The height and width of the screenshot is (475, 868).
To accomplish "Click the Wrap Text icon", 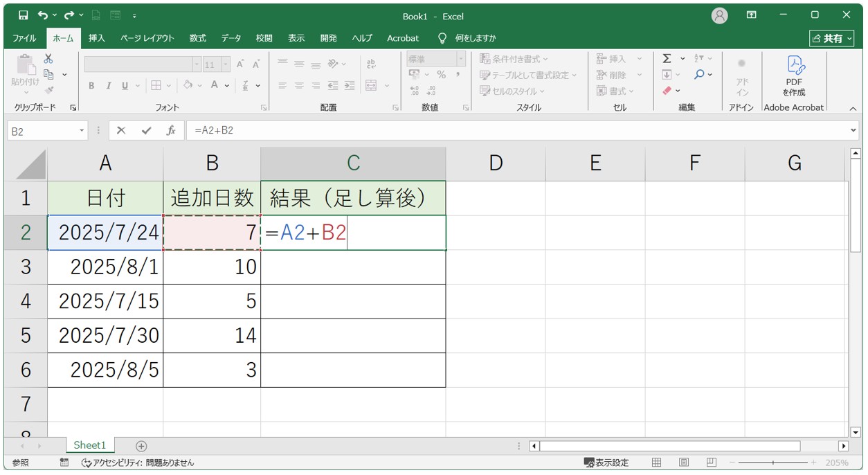I will [371, 64].
